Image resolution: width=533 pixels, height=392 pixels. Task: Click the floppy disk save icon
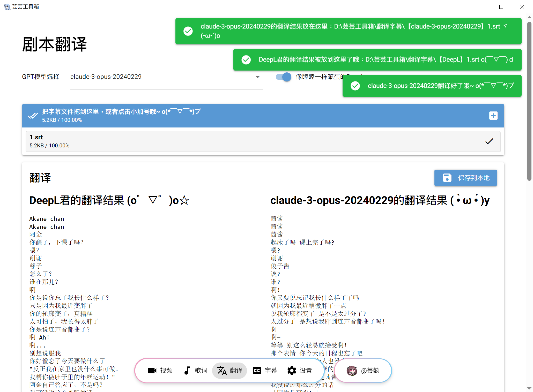[447, 178]
